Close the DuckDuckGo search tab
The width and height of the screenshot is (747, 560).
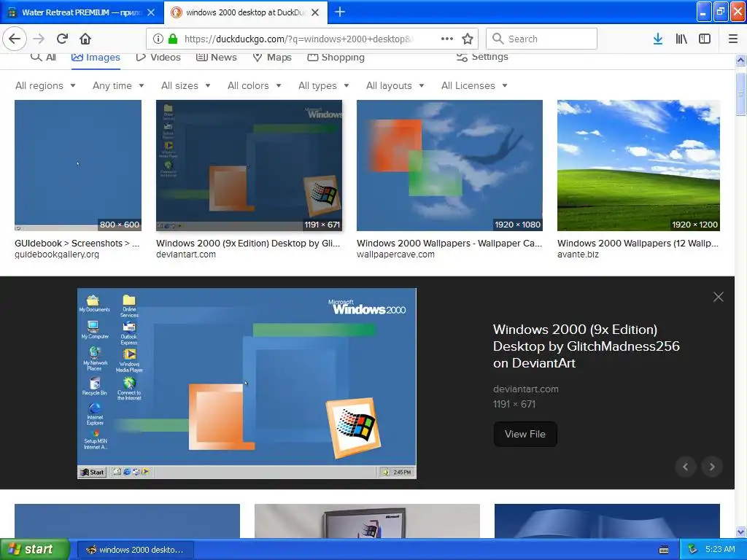(315, 12)
